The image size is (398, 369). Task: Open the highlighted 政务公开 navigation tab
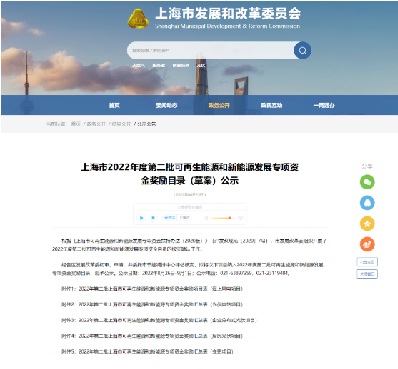(219, 105)
